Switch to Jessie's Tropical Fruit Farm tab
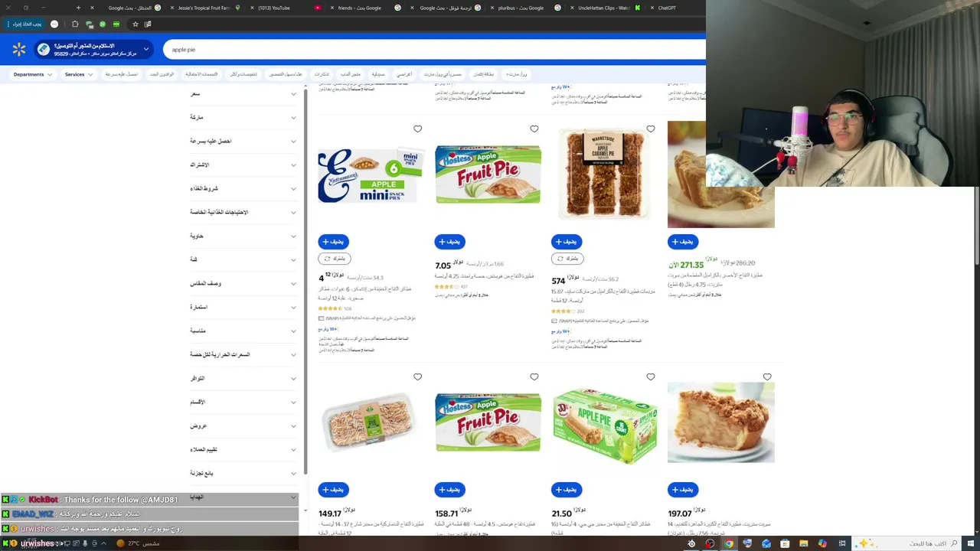Viewport: 980px width, 551px height. click(x=205, y=8)
